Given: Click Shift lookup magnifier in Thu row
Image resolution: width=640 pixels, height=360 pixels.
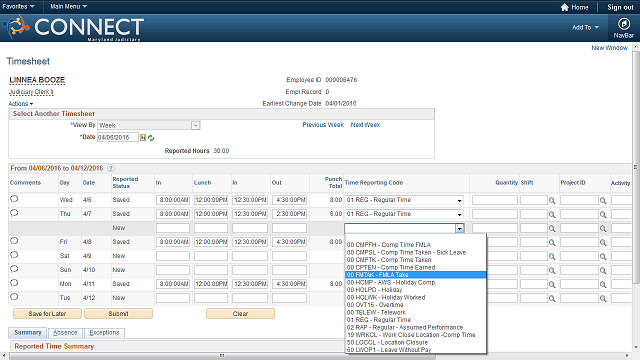Looking at the screenshot, I should 552,214.
